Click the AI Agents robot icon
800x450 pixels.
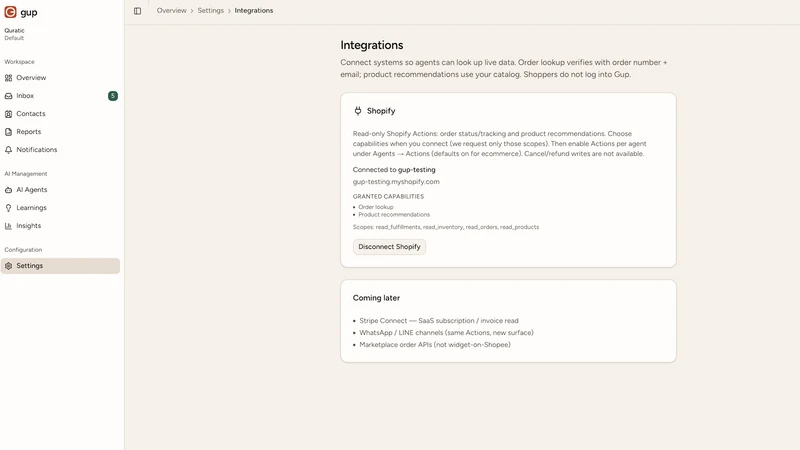(x=8, y=190)
